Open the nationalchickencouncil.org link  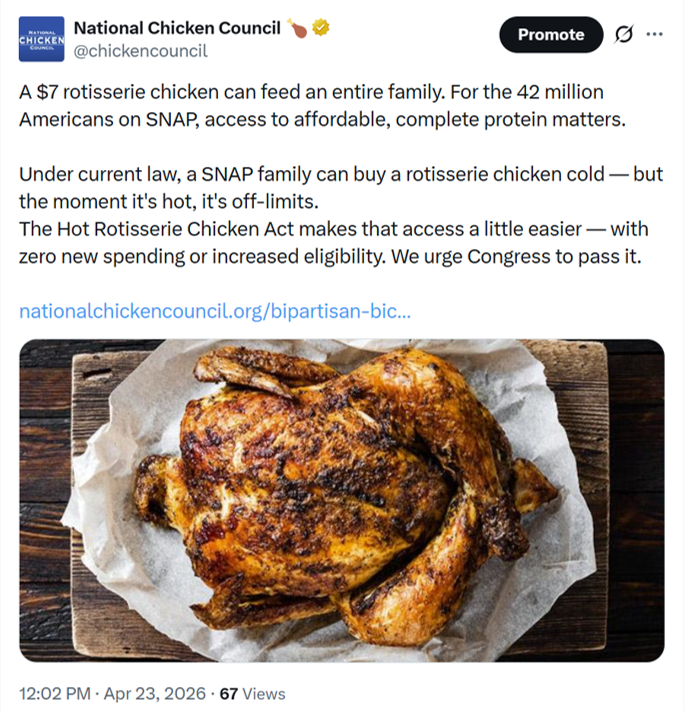tap(215, 311)
